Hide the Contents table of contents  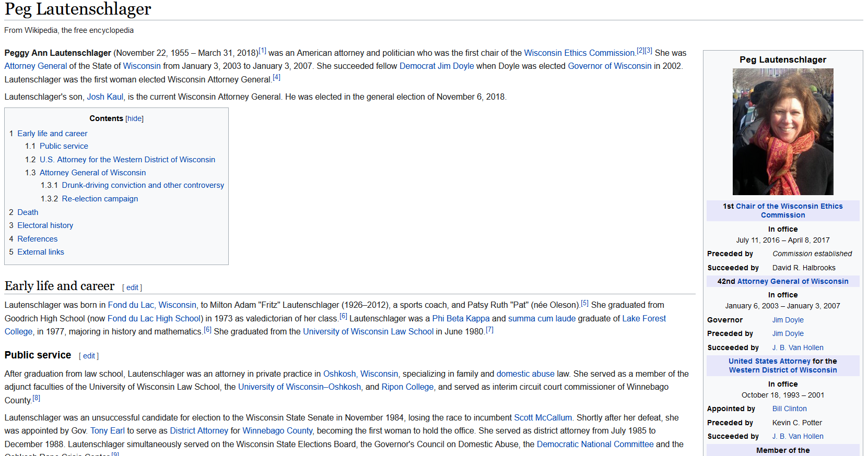[x=134, y=118]
